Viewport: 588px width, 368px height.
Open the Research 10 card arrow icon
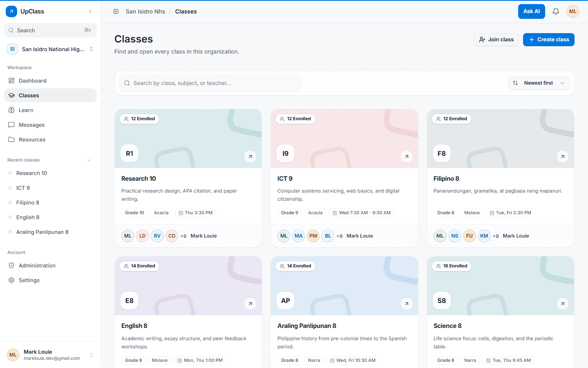[250, 157]
